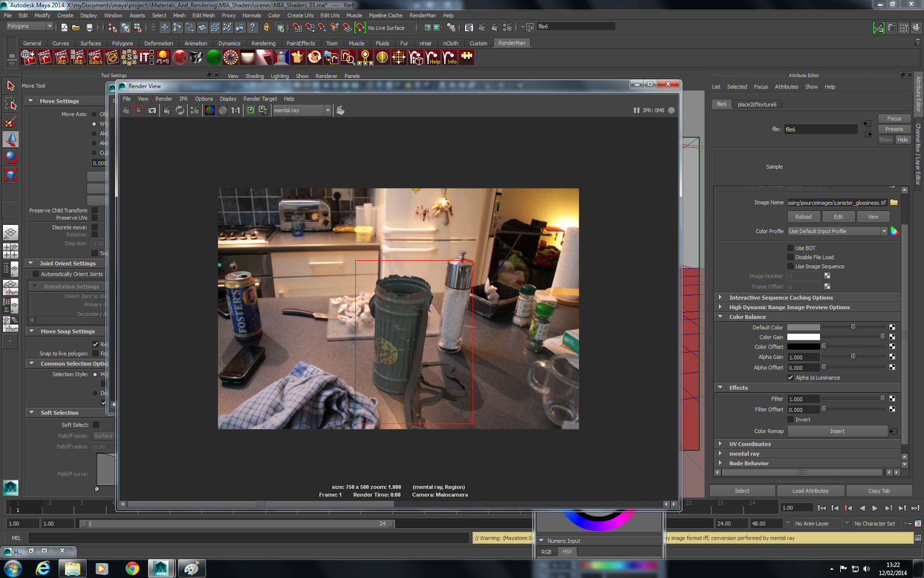
Task: Open the Color Profile dropdown
Action: tap(837, 231)
